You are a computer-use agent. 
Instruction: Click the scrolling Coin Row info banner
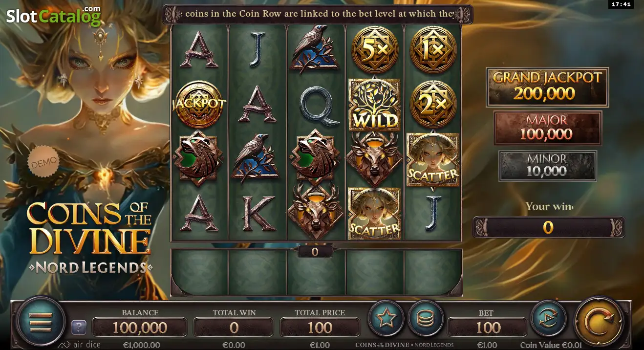(318, 14)
